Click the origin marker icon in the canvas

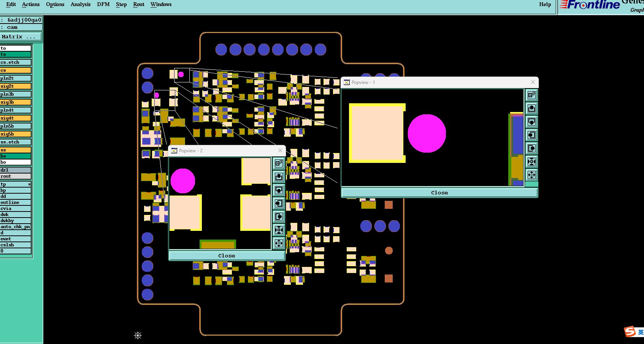click(x=138, y=335)
